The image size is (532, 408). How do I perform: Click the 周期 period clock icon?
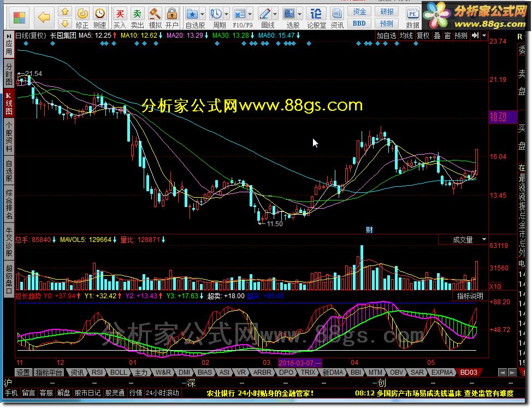[x=216, y=14]
